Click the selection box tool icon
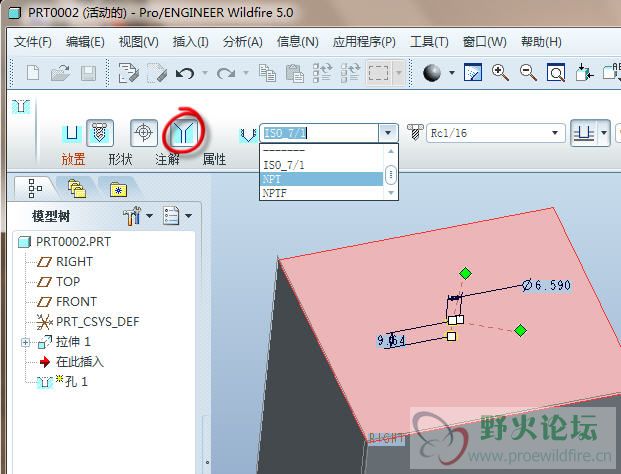Image resolution: width=621 pixels, height=474 pixels. (379, 73)
